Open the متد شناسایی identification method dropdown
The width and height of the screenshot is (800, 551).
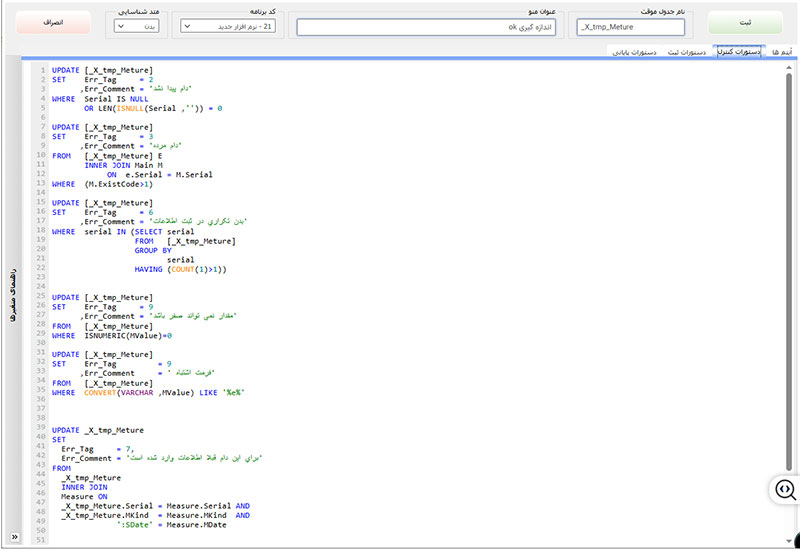coord(136,26)
